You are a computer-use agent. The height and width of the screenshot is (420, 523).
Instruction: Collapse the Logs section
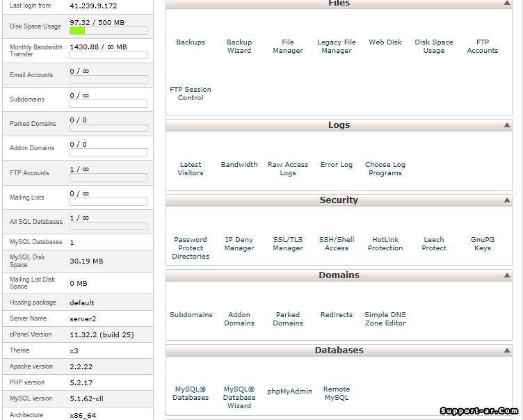tap(506, 126)
